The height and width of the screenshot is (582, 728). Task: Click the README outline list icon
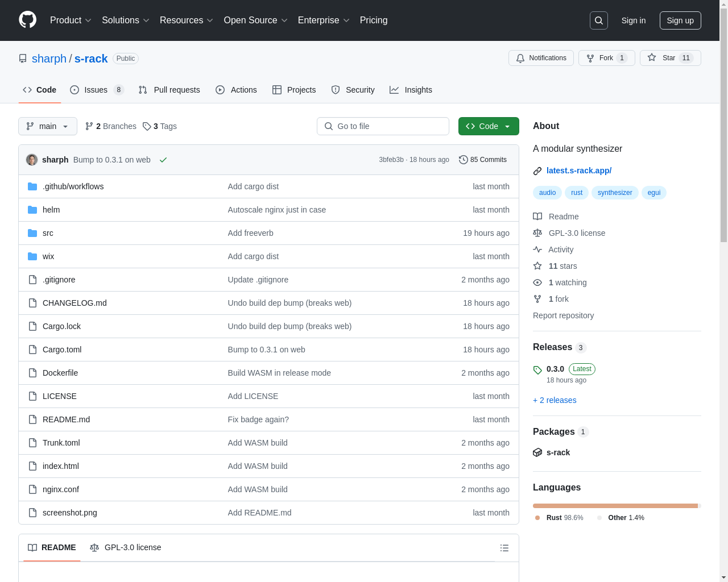point(504,548)
